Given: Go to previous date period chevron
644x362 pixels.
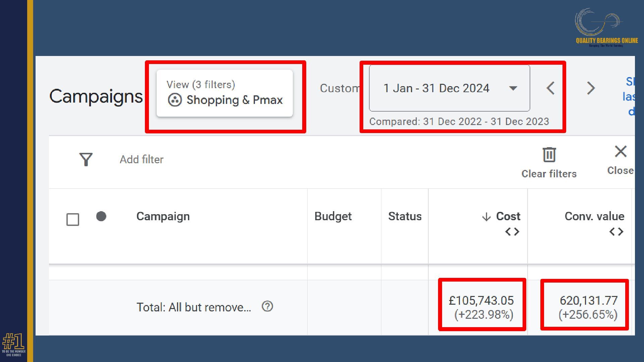Looking at the screenshot, I should point(550,88).
